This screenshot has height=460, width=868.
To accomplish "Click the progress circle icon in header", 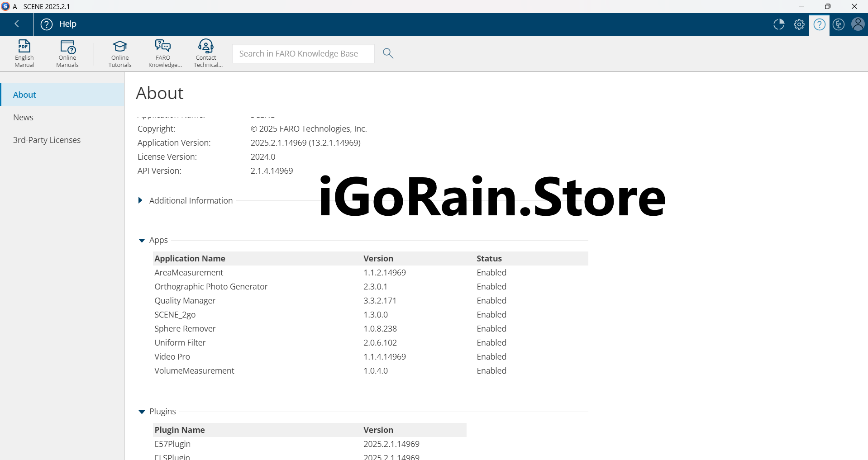I will tap(779, 24).
